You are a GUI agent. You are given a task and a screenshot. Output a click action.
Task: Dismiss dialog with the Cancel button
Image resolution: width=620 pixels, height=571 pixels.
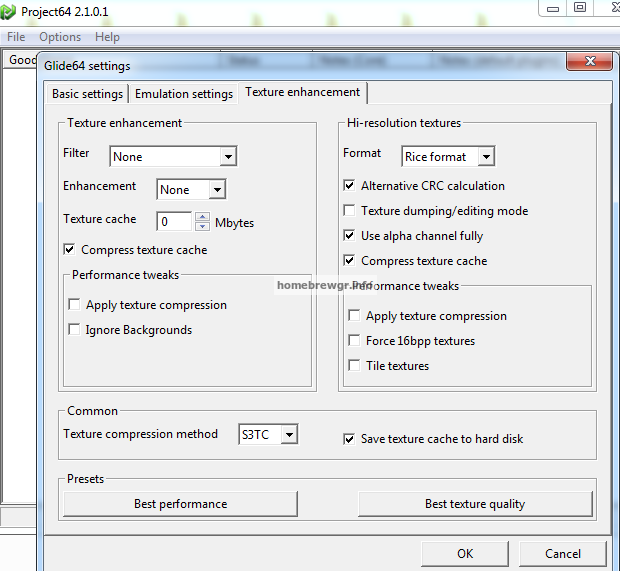pos(563,554)
